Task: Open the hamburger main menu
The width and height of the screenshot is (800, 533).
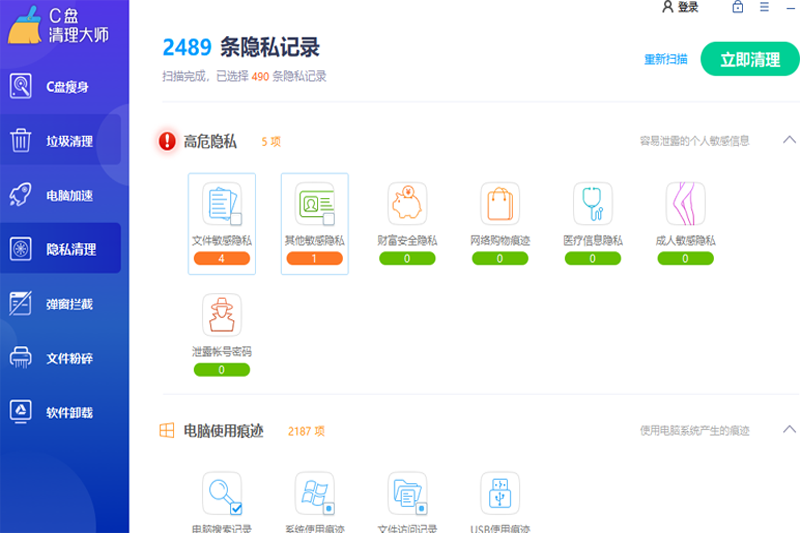Action: pos(764,7)
